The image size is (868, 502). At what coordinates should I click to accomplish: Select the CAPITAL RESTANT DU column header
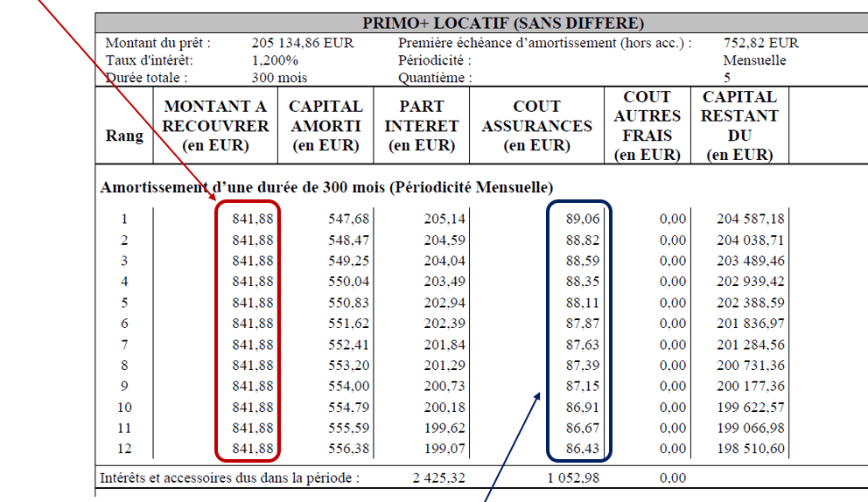click(x=740, y=126)
